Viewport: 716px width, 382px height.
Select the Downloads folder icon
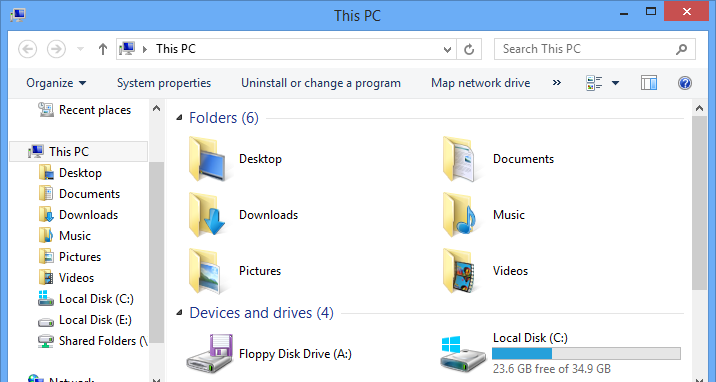tap(208, 215)
